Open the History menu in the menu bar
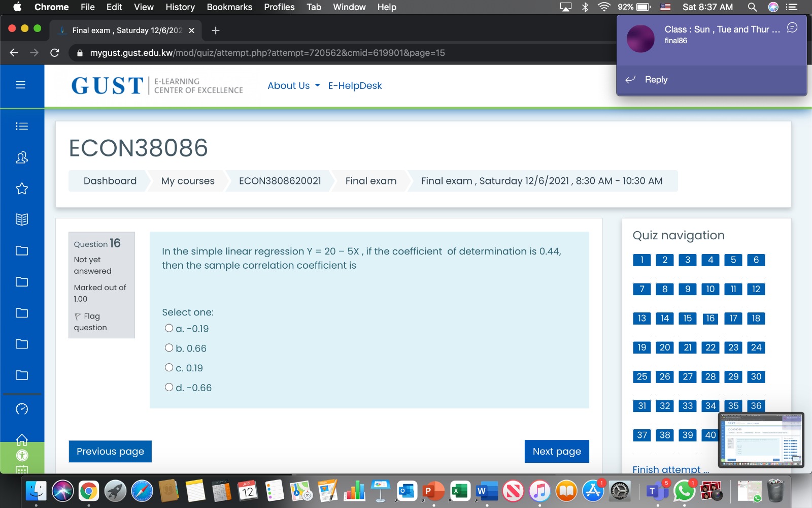 pyautogui.click(x=180, y=7)
